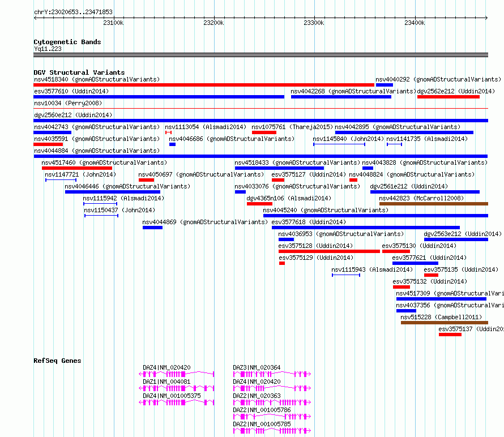
Task: Select esv3575127 (Uddin2014) variant
Action: 309,174
